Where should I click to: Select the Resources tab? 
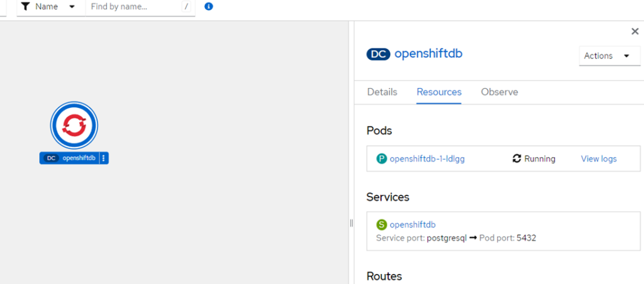439,92
